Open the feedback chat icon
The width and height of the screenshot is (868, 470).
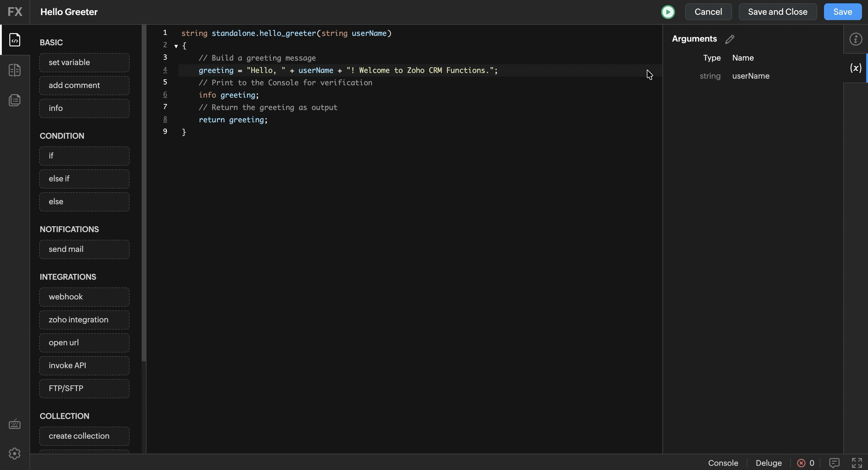(x=834, y=463)
